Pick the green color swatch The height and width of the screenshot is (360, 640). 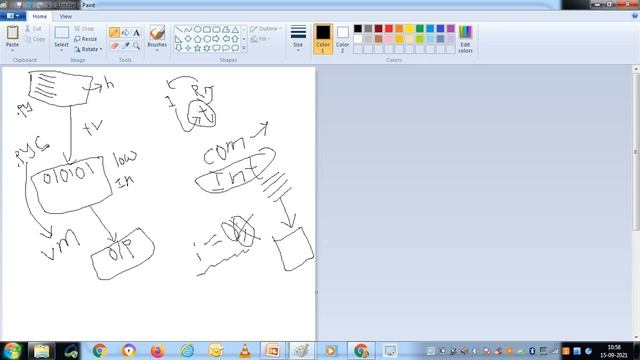pyautogui.click(x=420, y=28)
